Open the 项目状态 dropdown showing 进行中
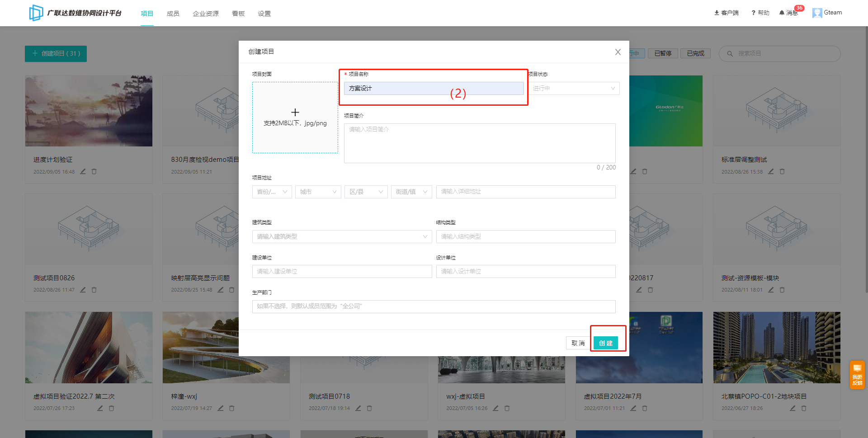Image resolution: width=868 pixels, height=438 pixels. point(574,88)
